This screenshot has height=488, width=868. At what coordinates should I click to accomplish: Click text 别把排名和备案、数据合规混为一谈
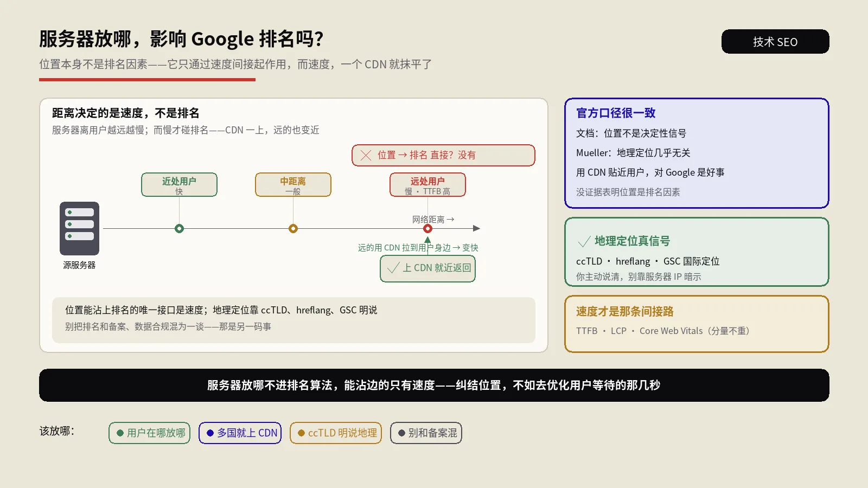(135, 327)
